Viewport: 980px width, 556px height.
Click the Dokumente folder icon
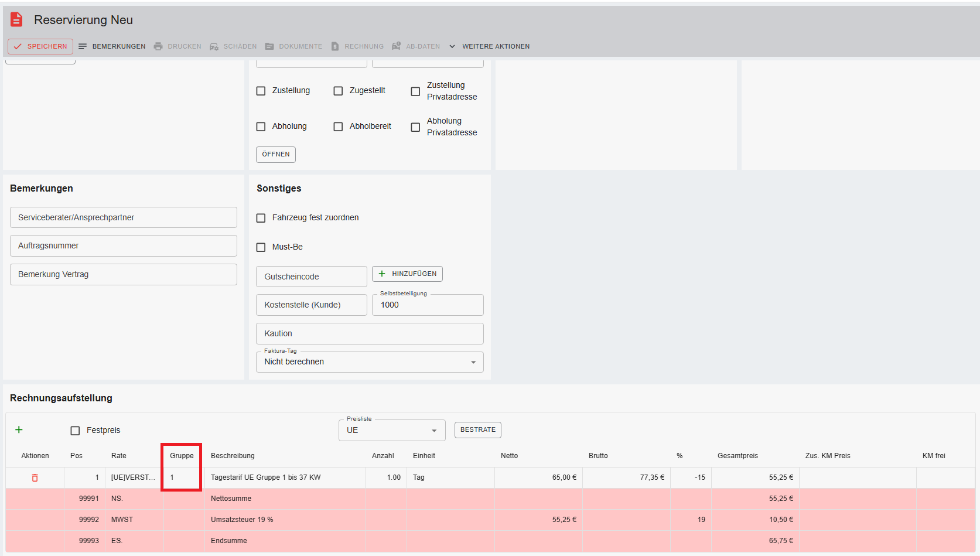[x=269, y=46]
